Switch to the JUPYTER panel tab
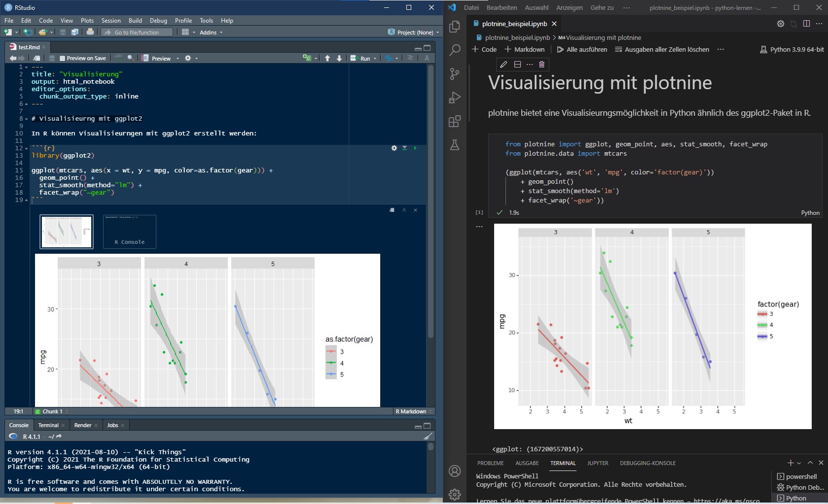Image resolution: width=828 pixels, height=504 pixels. click(598, 463)
